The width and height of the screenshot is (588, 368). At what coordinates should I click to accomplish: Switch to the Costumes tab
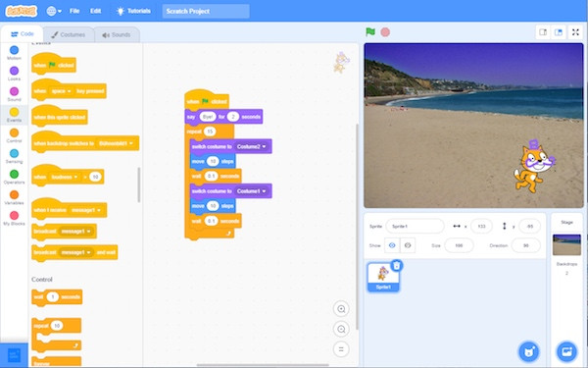tap(69, 34)
